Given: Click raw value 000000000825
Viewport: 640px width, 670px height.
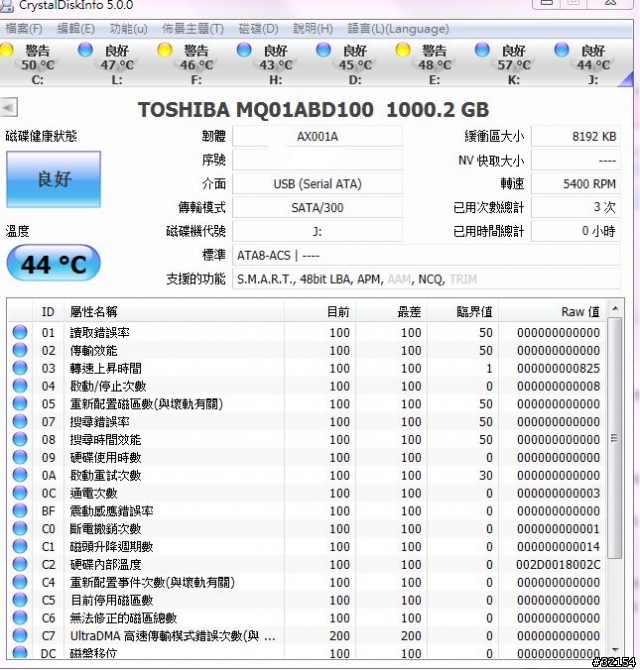Looking at the screenshot, I should 558,368.
